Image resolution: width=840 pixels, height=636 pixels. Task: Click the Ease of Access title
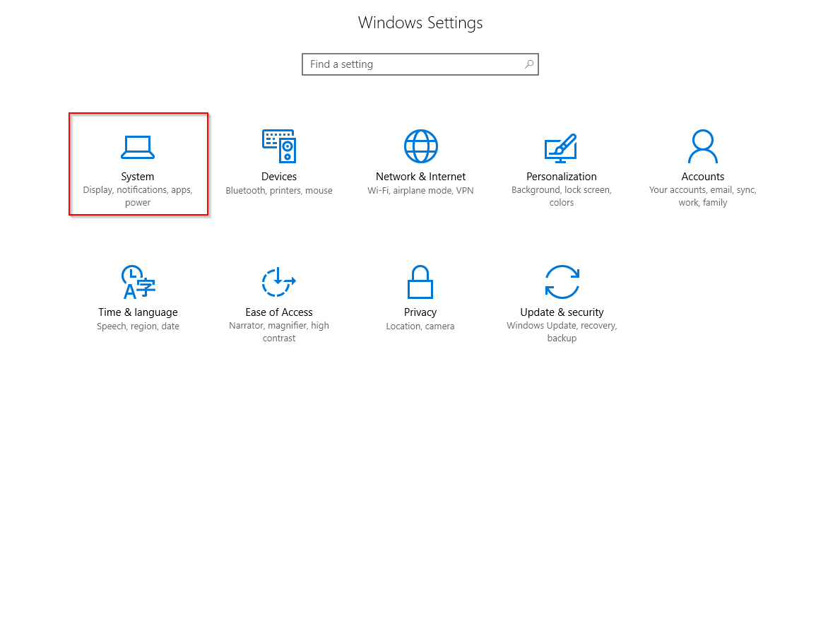279,312
